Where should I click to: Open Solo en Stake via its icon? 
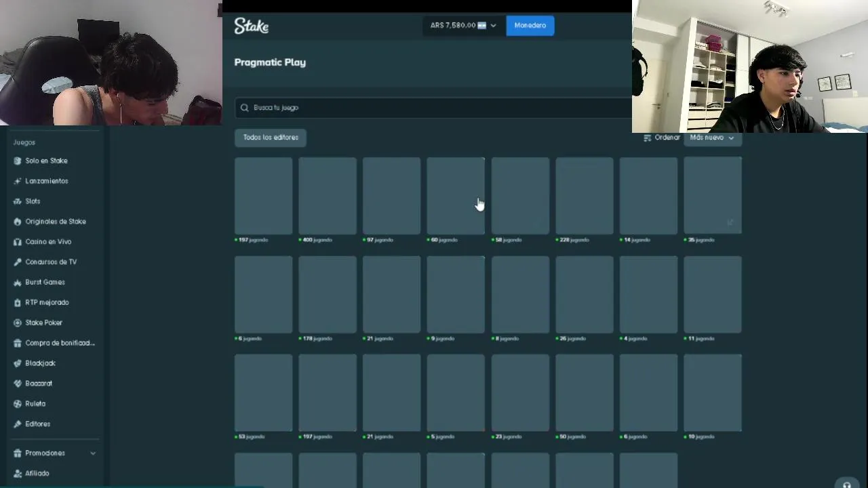coord(18,161)
